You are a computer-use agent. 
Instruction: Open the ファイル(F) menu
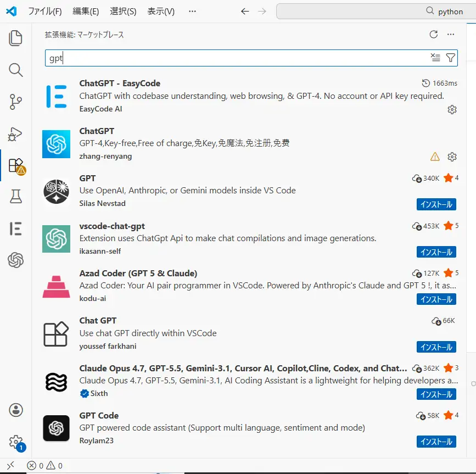(45, 12)
